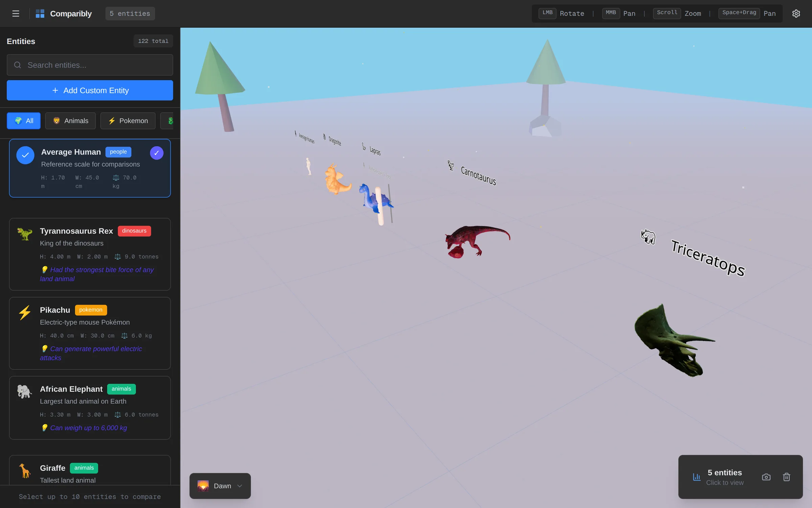Filter by Animals category

coord(70,121)
